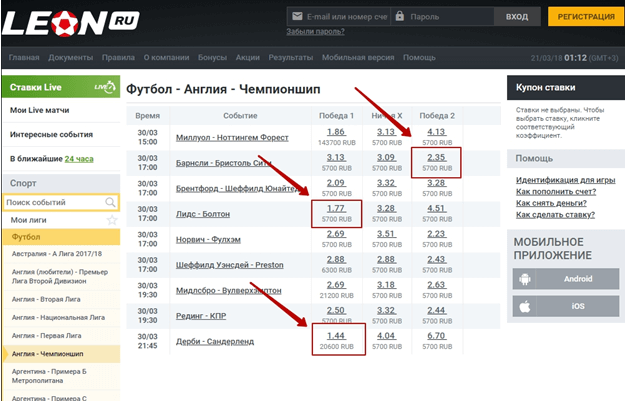Select Англия - Первая Лига
625x401 pixels.
click(x=46, y=336)
